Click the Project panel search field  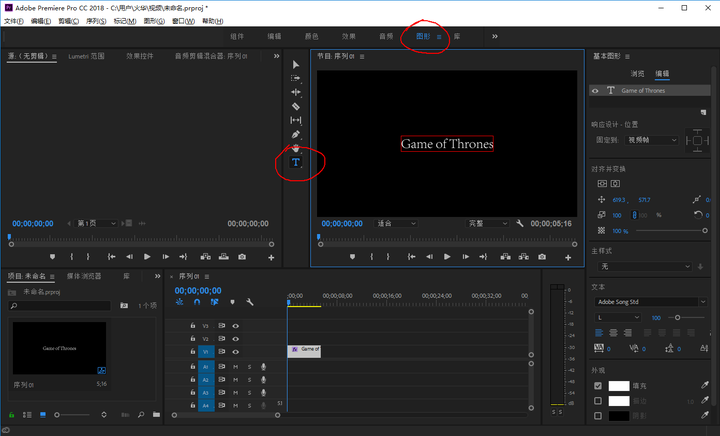60,306
